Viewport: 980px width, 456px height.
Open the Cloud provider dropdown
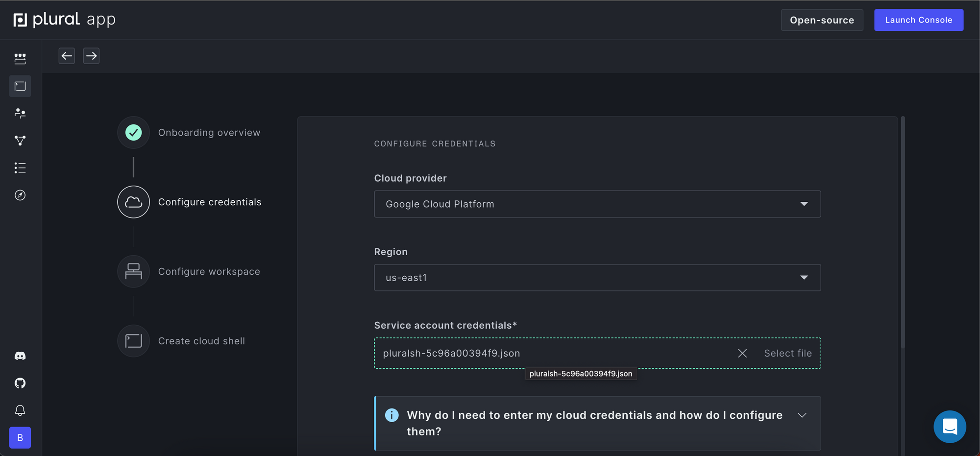(x=597, y=204)
